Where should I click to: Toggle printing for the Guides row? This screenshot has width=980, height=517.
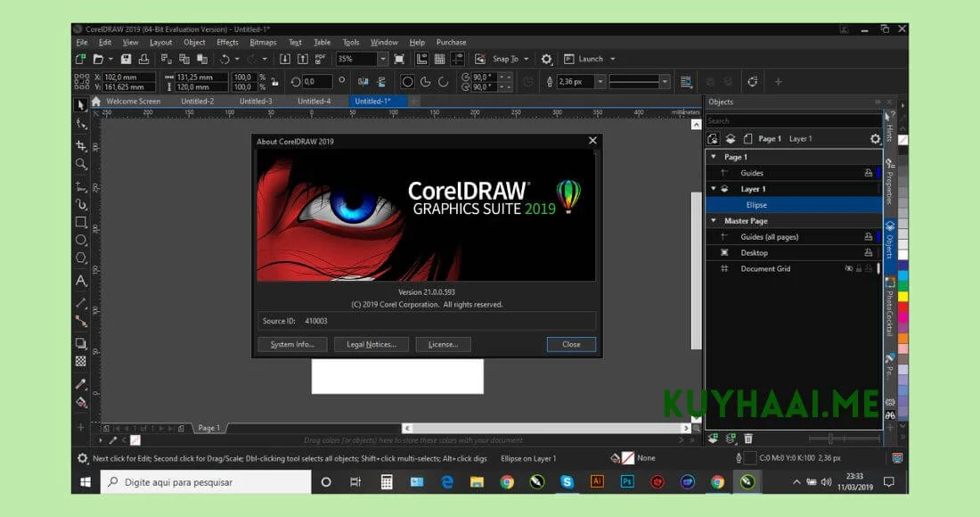point(868,173)
